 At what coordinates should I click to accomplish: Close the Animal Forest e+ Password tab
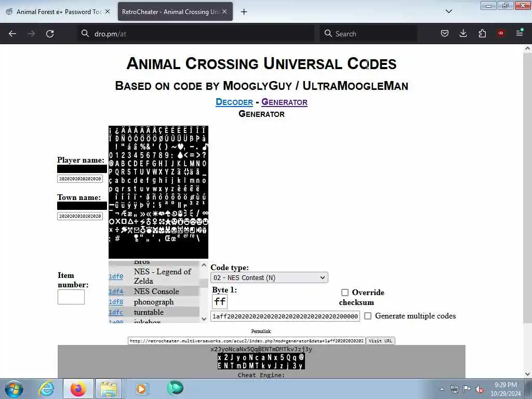108,11
